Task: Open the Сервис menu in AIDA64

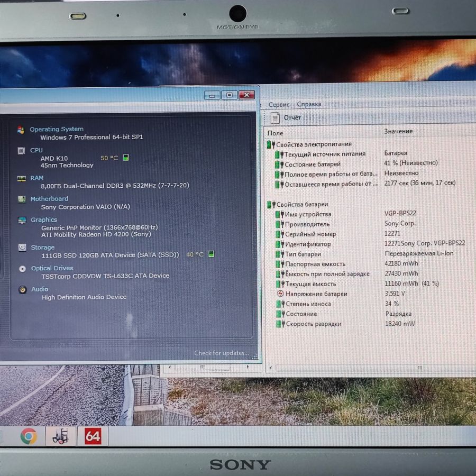Action: (279, 105)
